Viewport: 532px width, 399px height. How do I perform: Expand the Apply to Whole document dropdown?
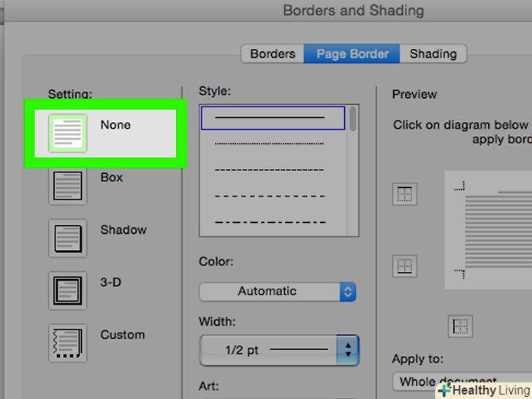[x=460, y=381]
